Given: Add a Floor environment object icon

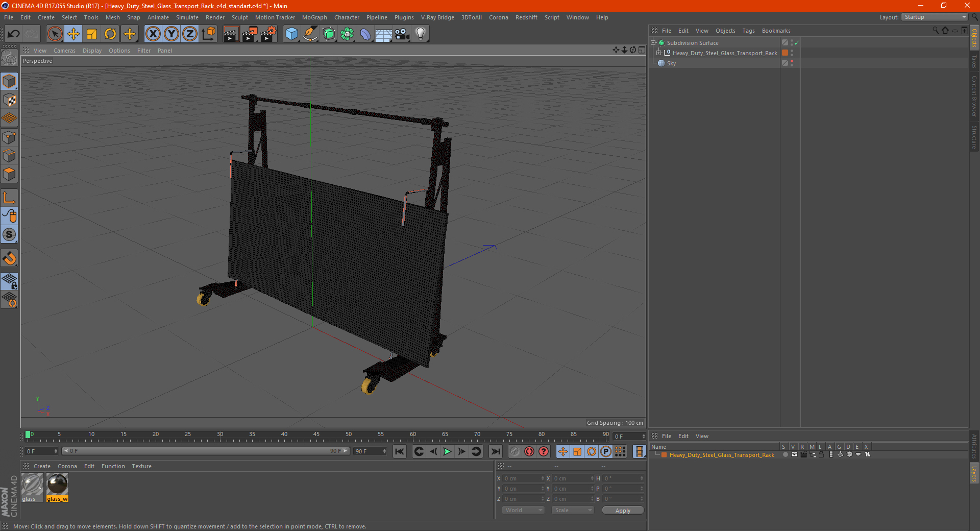Looking at the screenshot, I should coord(384,34).
